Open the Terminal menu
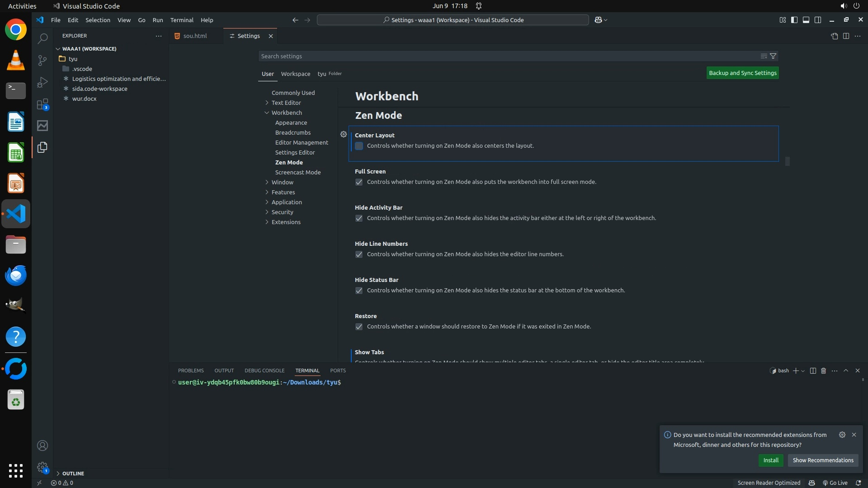The width and height of the screenshot is (868, 488). click(x=182, y=20)
